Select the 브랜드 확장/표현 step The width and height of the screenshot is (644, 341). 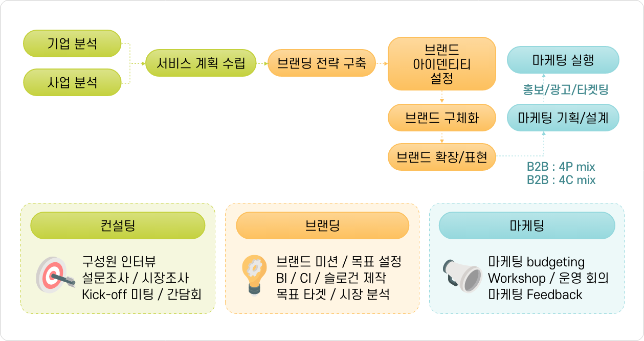(x=442, y=157)
